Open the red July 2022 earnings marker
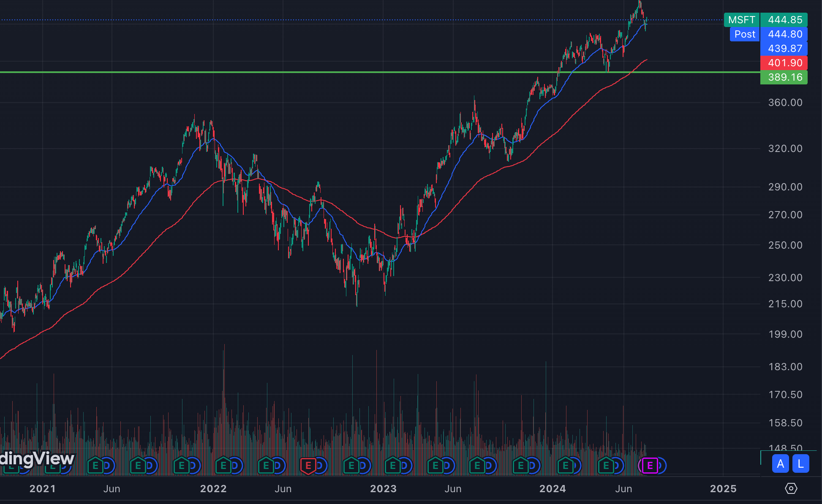822x504 pixels. click(308, 466)
